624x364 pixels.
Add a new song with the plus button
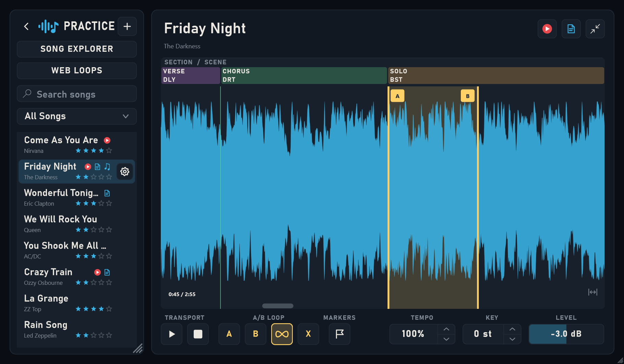click(x=127, y=26)
